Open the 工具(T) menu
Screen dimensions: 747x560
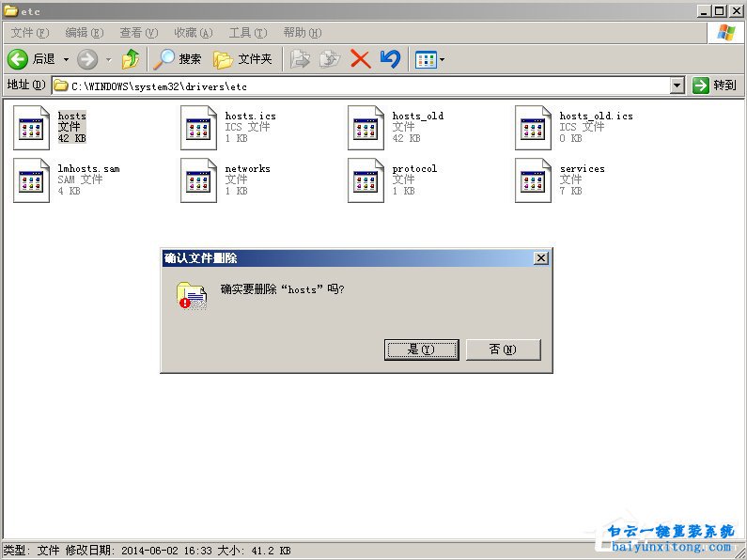(247, 33)
